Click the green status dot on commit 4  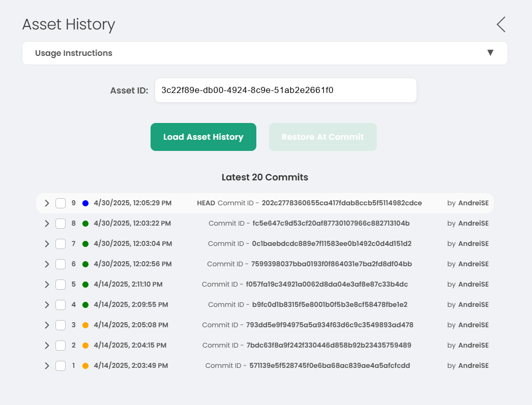(85, 305)
